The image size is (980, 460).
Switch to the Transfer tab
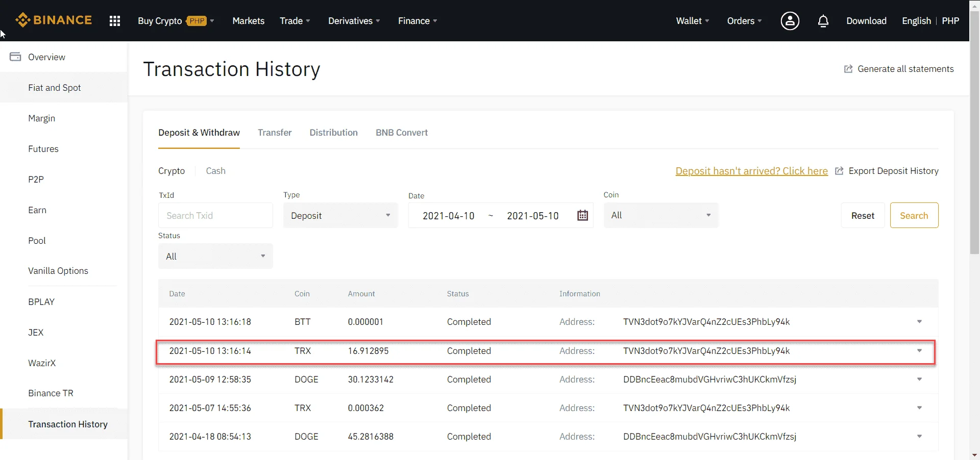click(x=275, y=133)
